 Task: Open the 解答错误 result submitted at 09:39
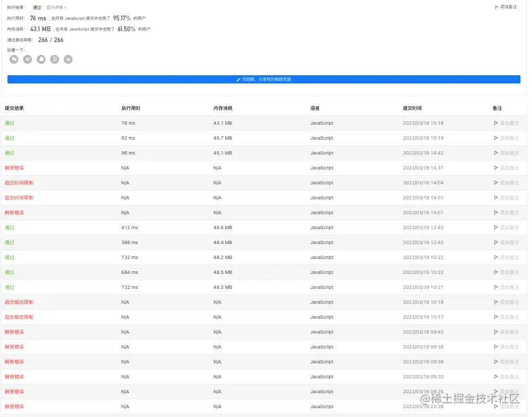point(14,347)
